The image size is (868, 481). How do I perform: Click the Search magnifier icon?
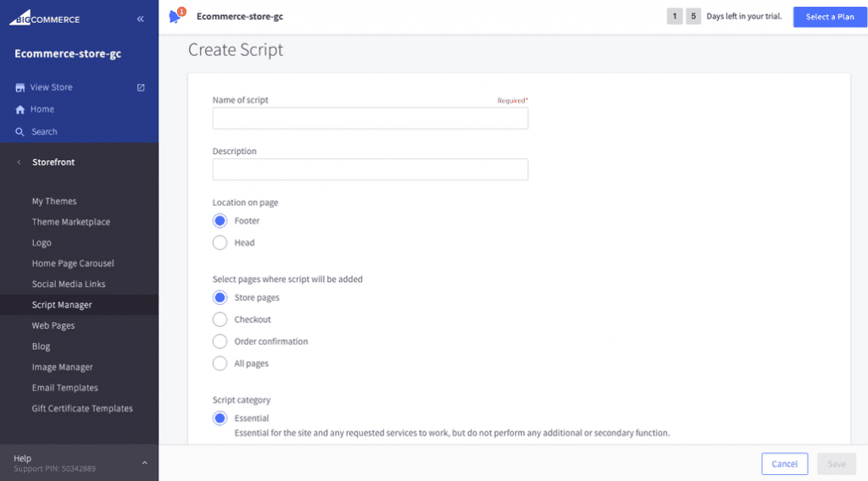pos(20,131)
